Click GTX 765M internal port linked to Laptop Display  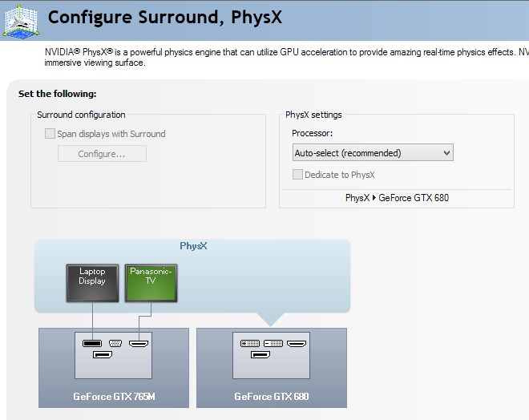point(92,343)
